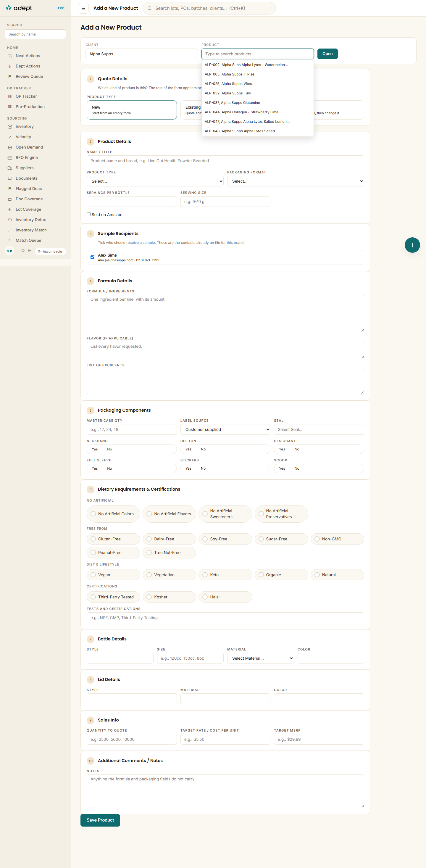Image resolution: width=426 pixels, height=868 pixels.
Task: Click the Assume role button
Action: [51, 252]
